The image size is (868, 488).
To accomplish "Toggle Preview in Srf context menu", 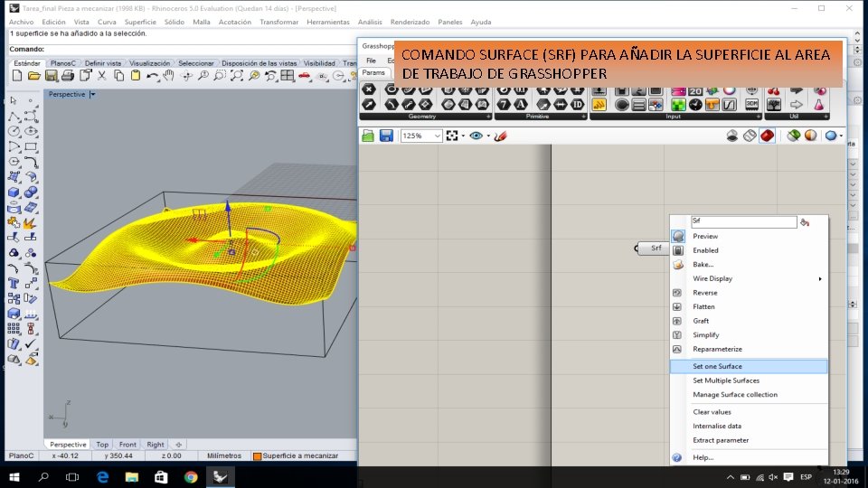I will coord(704,236).
